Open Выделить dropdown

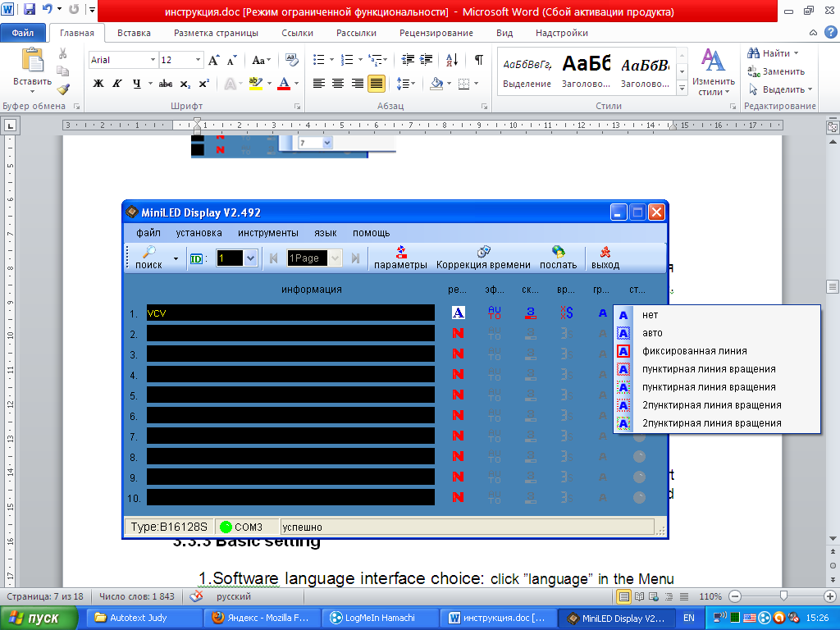(x=780, y=89)
